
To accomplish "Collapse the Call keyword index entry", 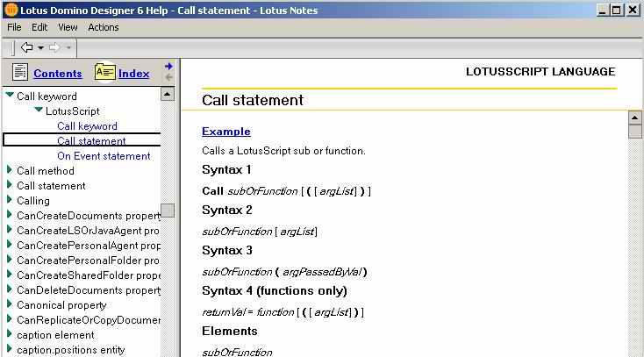I will [10, 96].
